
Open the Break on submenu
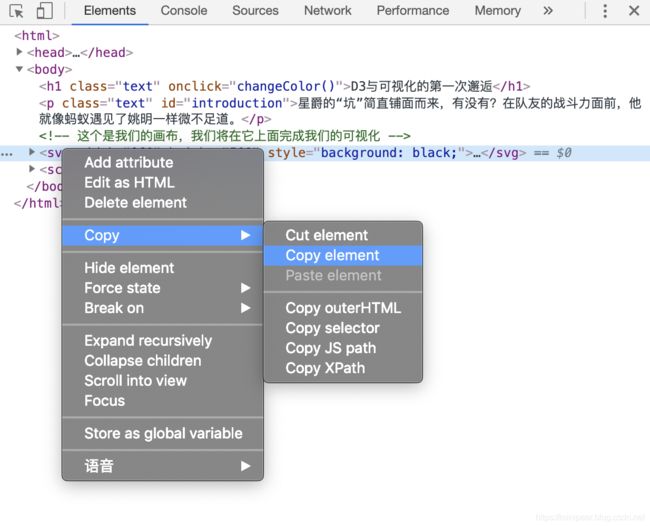(114, 308)
